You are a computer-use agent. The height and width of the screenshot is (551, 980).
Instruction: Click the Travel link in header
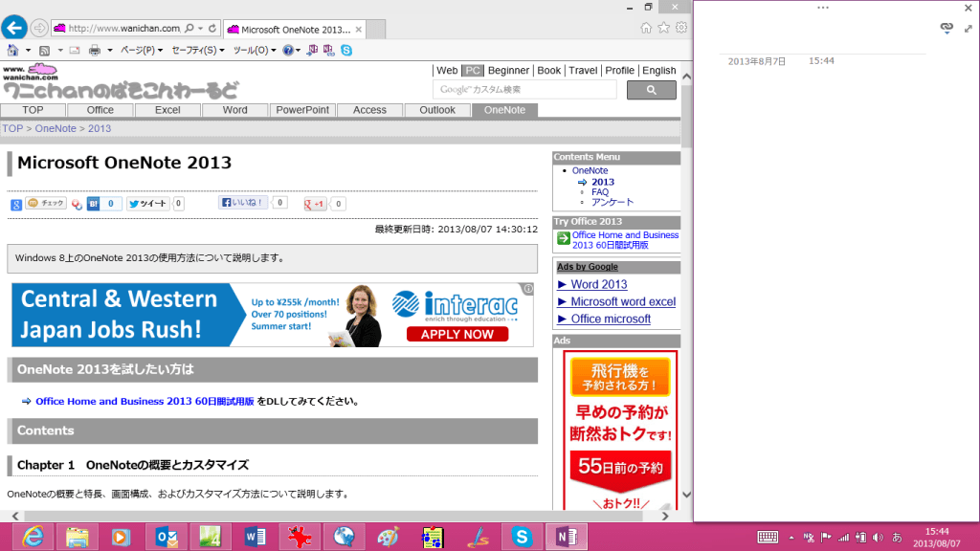point(583,71)
